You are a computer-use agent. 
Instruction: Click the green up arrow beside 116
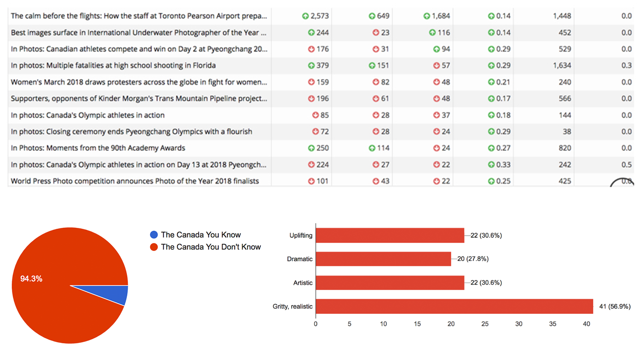pyautogui.click(x=432, y=33)
